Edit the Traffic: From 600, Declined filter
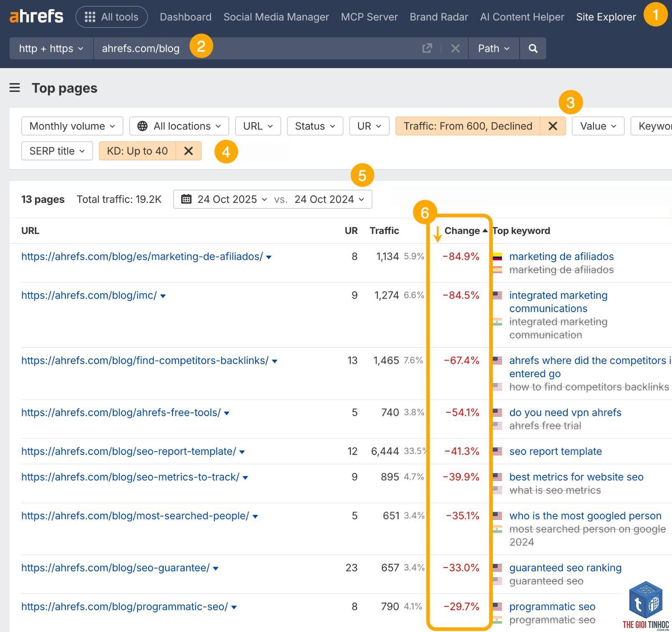Viewport: 672px width, 632px height. point(468,126)
